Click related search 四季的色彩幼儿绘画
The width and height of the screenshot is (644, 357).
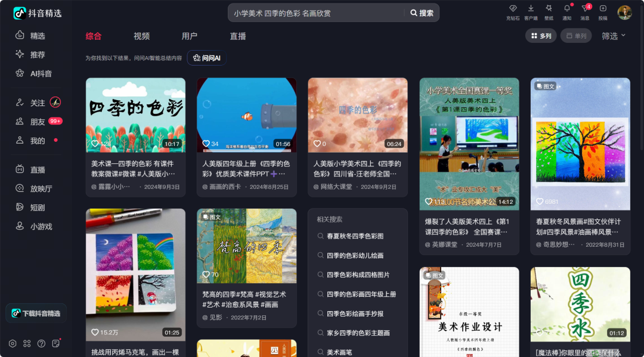355,255
